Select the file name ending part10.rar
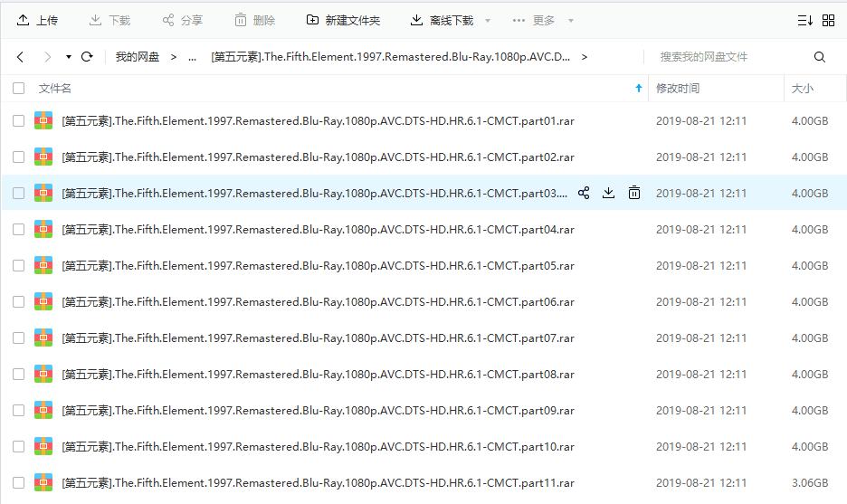The image size is (847, 504). coord(318,446)
